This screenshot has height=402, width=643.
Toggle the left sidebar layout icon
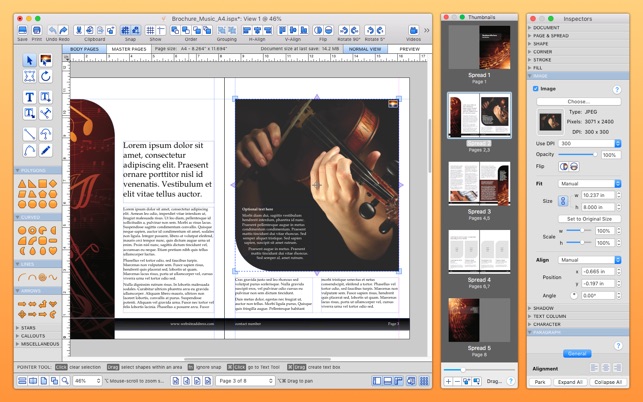click(x=377, y=381)
